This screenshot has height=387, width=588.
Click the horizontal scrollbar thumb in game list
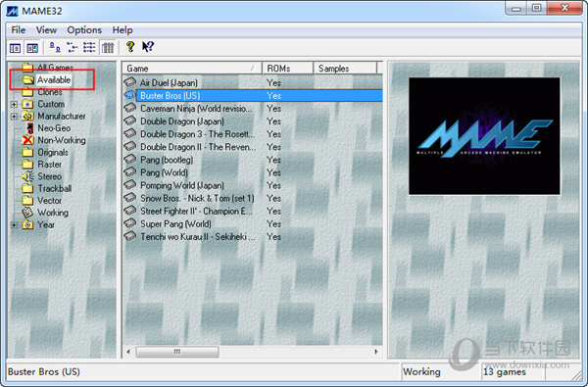[x=177, y=352]
